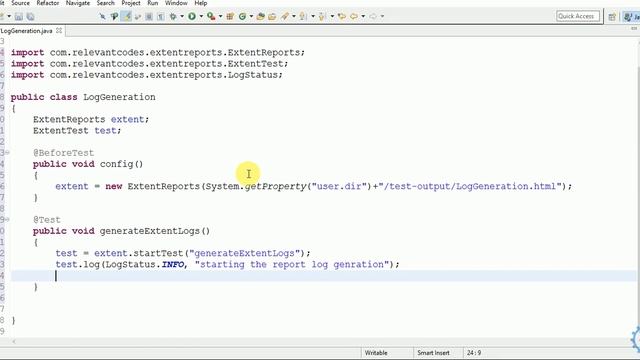Screen dimensions: 640x360
Task: Collapse the @Test generateExtentLogs method fold
Action: tap(7, 220)
